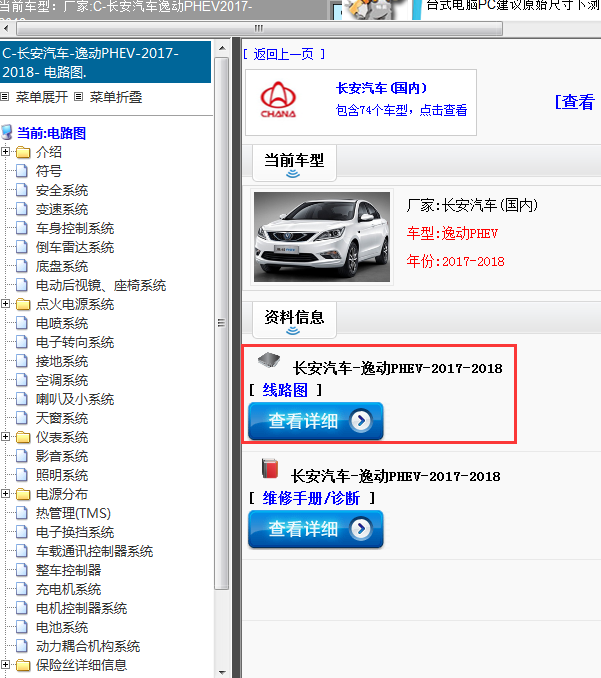Click the 变速系统 document icon
Viewport: 601px width, 678px height.
coord(22,209)
